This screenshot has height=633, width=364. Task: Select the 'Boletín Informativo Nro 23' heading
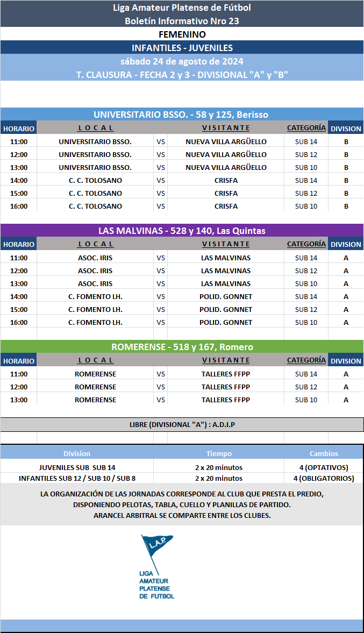(182, 21)
